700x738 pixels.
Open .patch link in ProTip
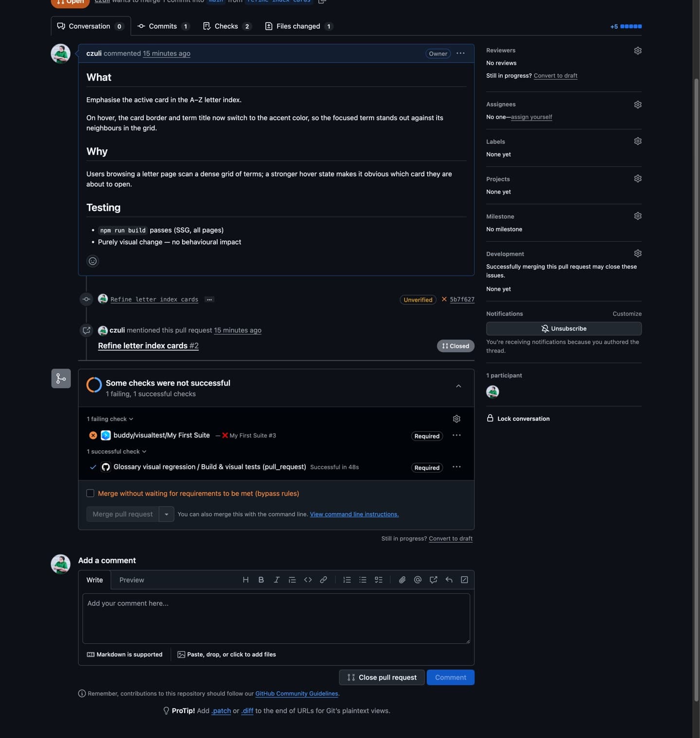coord(221,711)
